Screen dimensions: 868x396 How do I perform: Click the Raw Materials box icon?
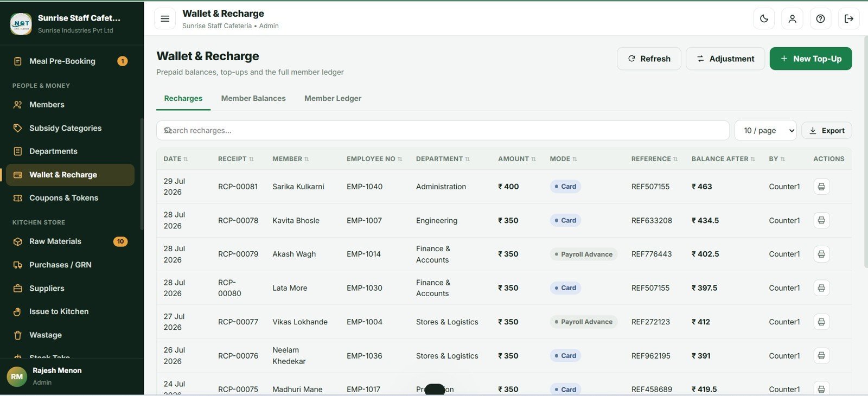(18, 241)
